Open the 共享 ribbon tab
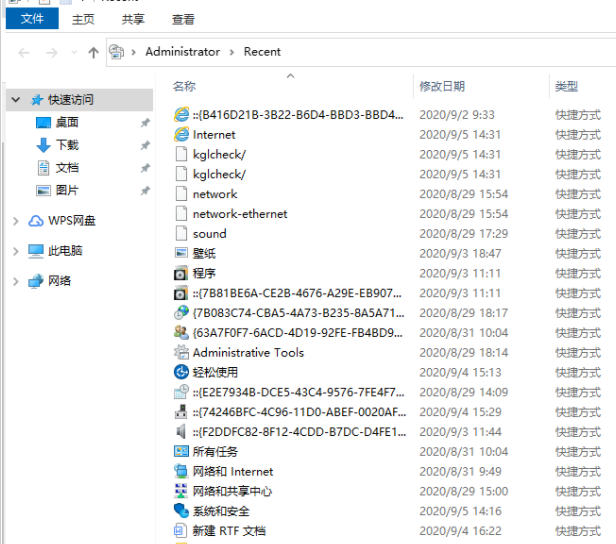The height and width of the screenshot is (544, 616). 133,19
